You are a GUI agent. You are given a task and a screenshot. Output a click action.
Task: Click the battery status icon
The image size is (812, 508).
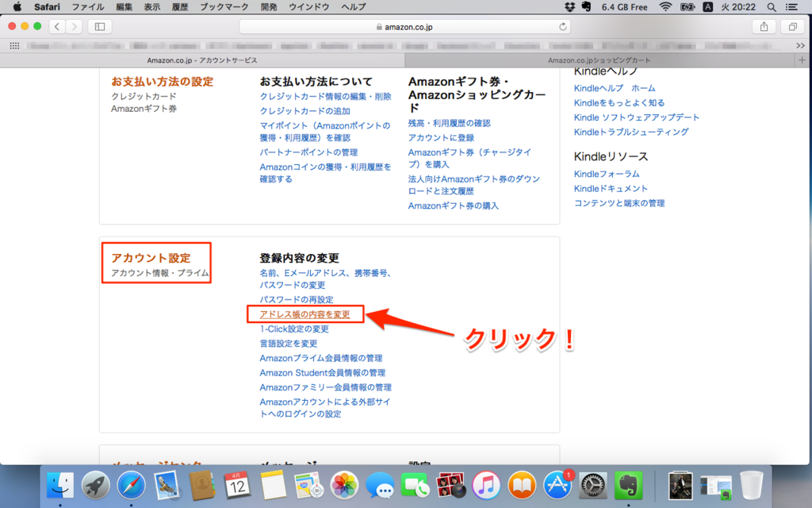click(x=688, y=7)
